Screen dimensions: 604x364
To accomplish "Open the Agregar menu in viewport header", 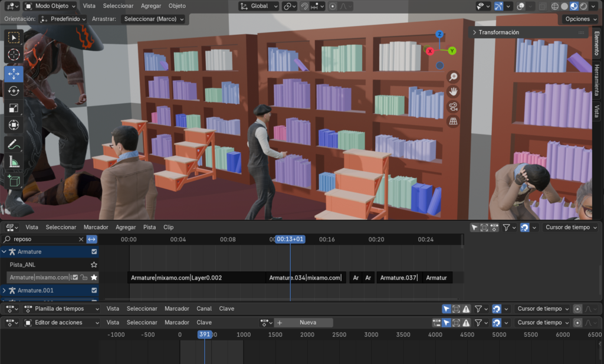I will coord(151,6).
